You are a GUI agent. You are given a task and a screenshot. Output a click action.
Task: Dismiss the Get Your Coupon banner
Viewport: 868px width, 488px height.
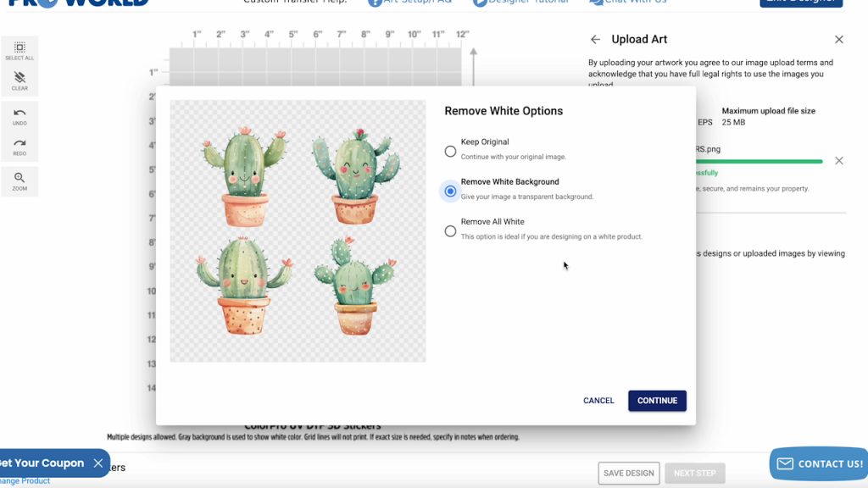coord(98,463)
